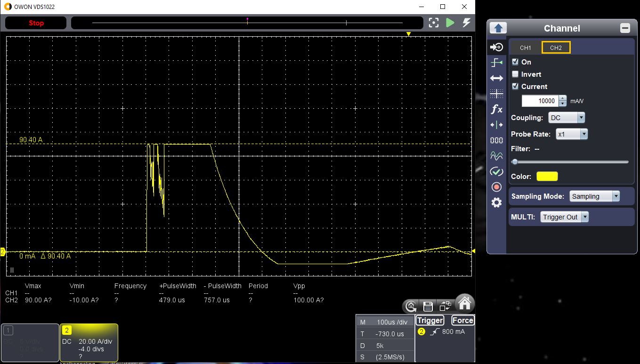Open the cursor measurement sidebar icon

(497, 125)
